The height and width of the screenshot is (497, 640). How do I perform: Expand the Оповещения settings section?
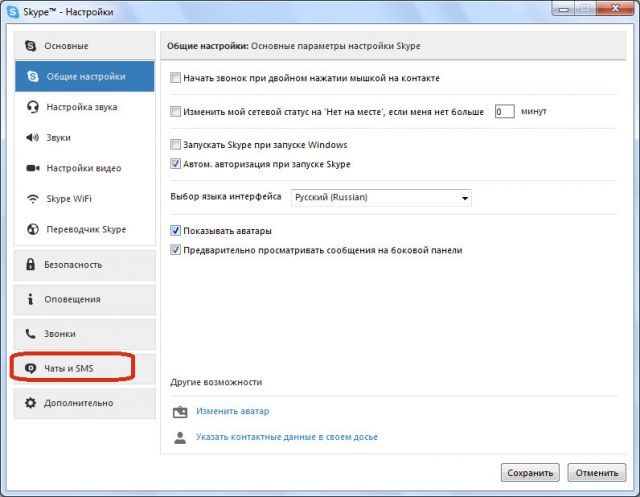[85, 300]
